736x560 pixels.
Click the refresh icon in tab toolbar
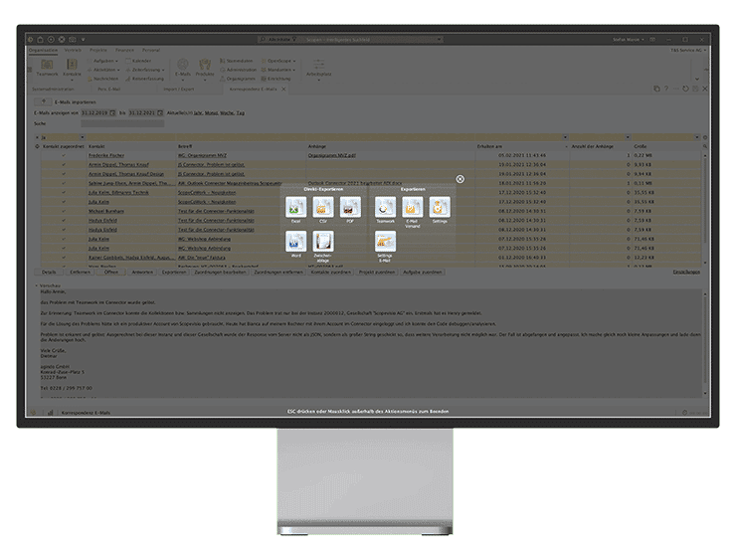[685, 89]
